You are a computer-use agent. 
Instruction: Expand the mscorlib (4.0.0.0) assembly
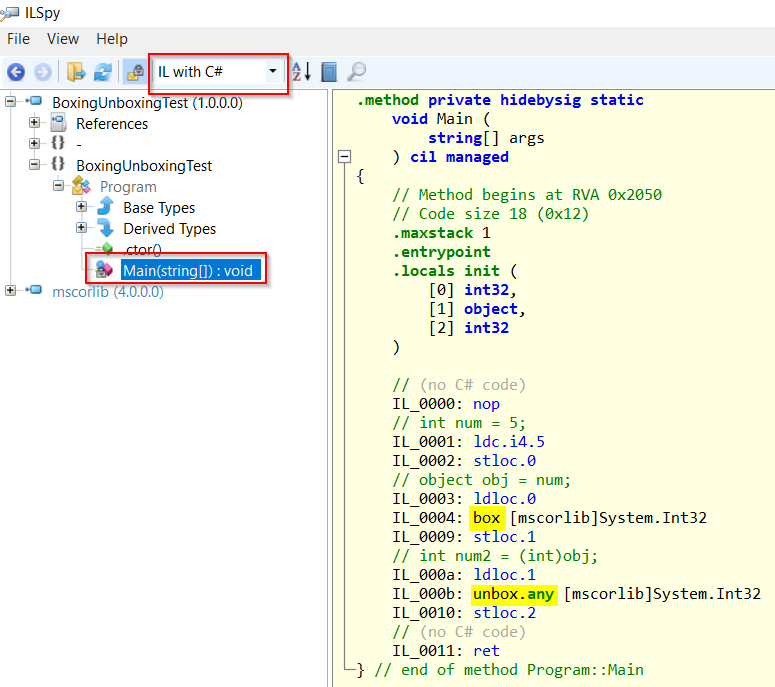[x=11, y=291]
